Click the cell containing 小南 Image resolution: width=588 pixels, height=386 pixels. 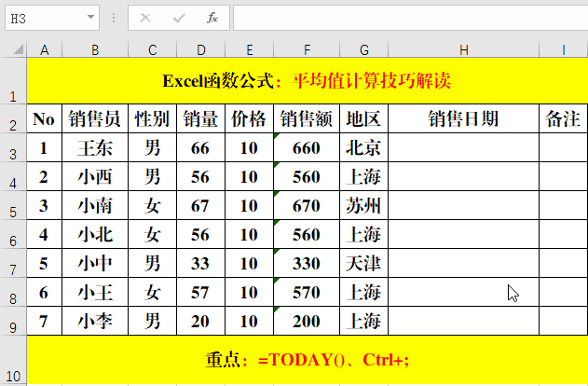[x=95, y=205]
